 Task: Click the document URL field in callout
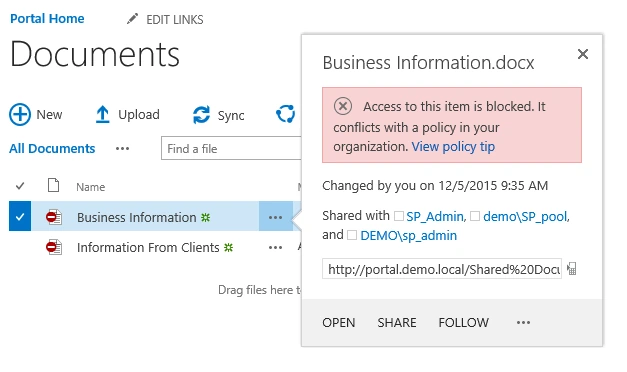click(x=442, y=269)
